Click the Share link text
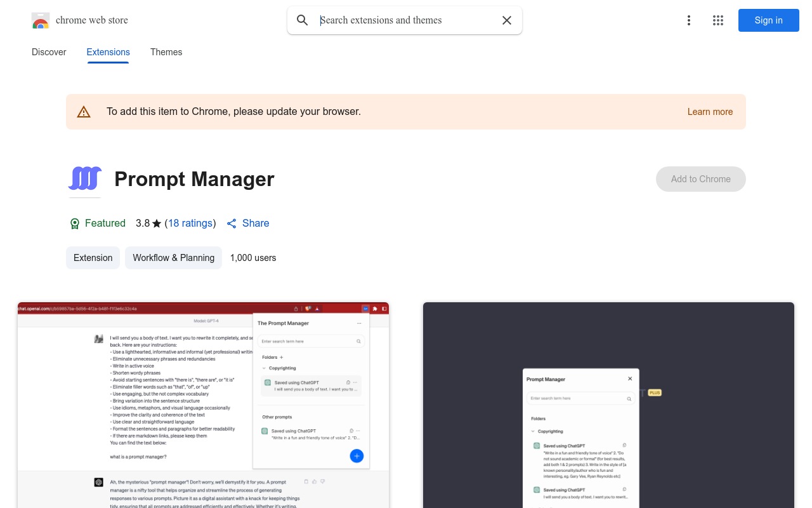Image resolution: width=812 pixels, height=508 pixels. (256, 224)
